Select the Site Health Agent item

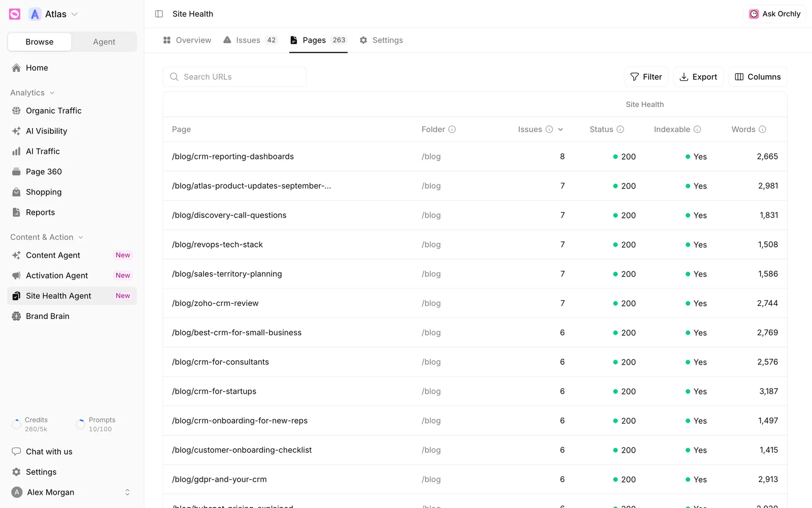[72, 296]
